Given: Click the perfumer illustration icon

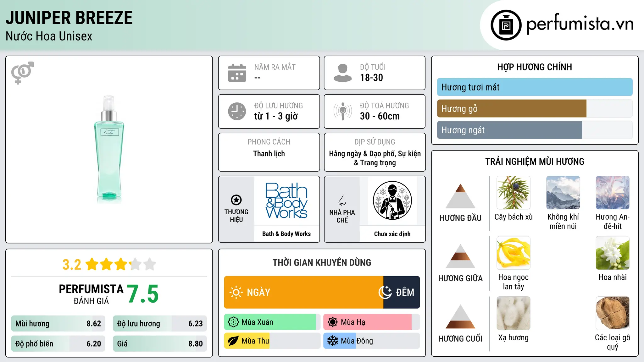Looking at the screenshot, I should click(392, 200).
